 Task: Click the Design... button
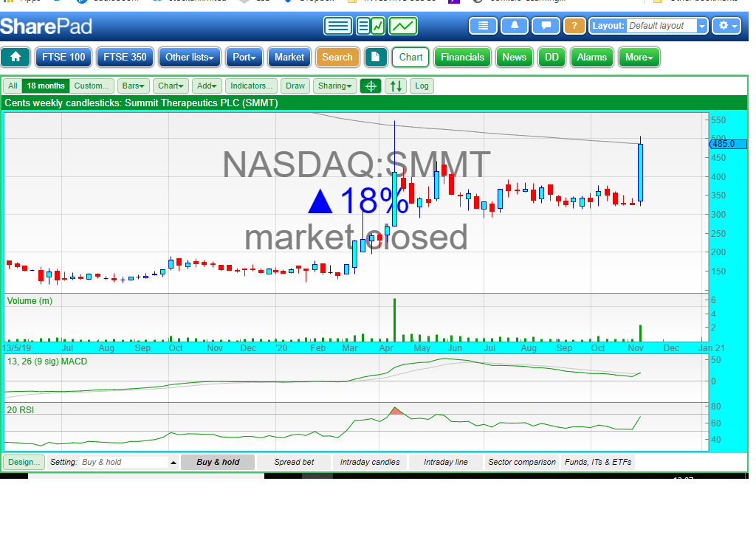tap(24, 462)
